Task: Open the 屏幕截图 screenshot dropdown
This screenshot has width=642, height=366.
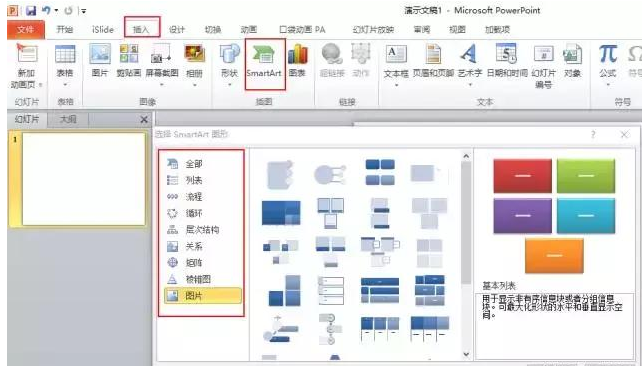Action: [162, 65]
